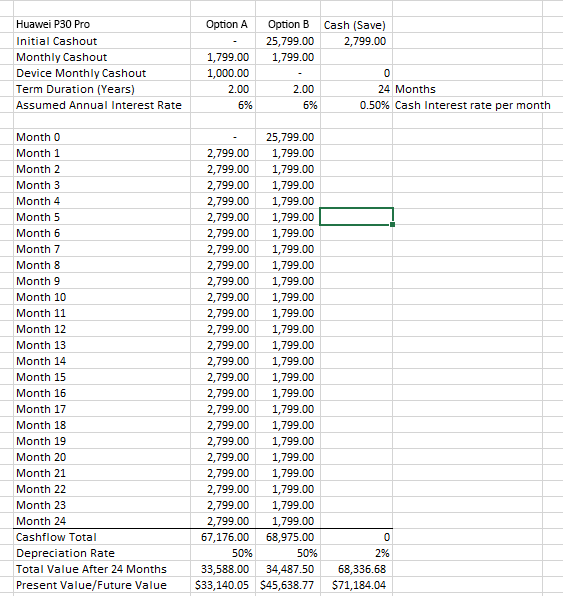Select the Month 0 row label
563x596 pixels.
[102, 137]
